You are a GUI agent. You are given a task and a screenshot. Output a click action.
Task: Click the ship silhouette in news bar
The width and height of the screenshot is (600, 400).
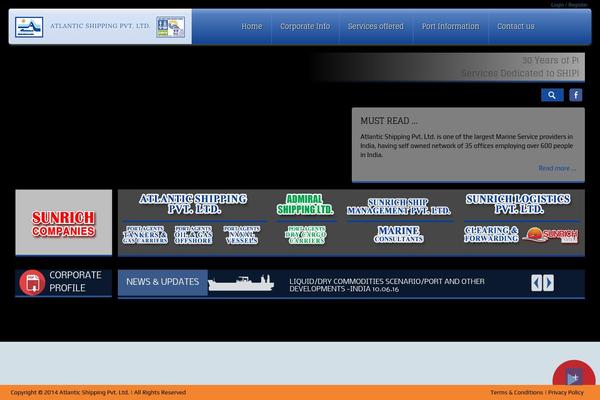point(241,283)
